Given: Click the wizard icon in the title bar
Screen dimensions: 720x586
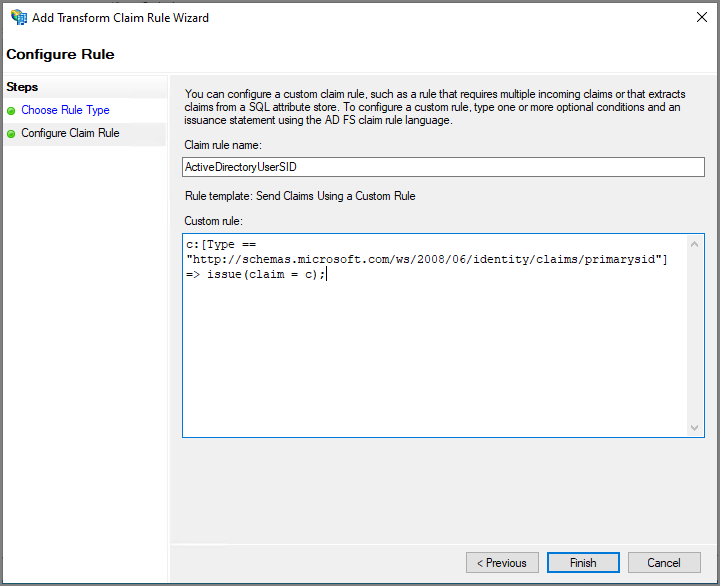Looking at the screenshot, I should point(19,17).
